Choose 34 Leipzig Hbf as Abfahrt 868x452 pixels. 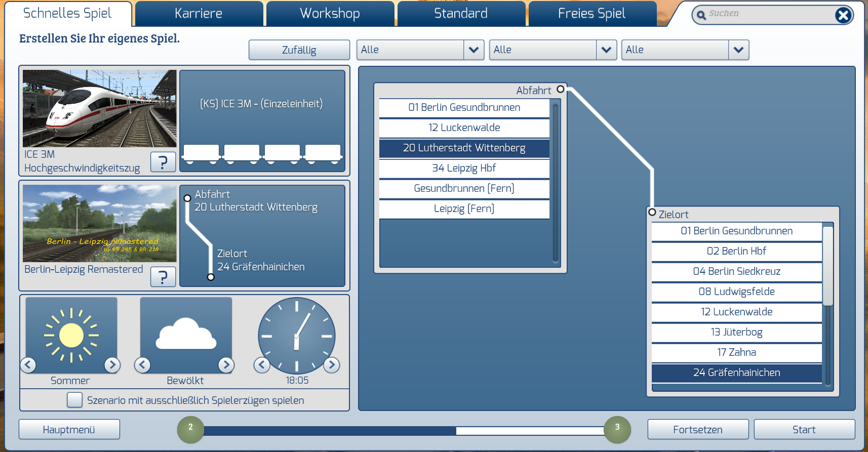click(x=464, y=168)
